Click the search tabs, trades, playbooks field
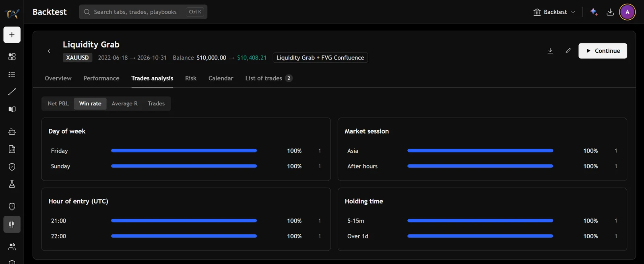 coord(143,12)
